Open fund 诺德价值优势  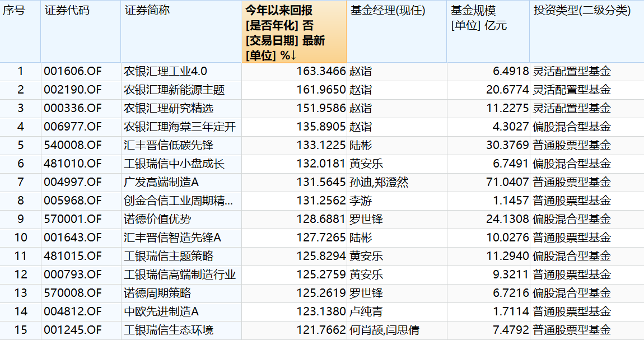157,219
